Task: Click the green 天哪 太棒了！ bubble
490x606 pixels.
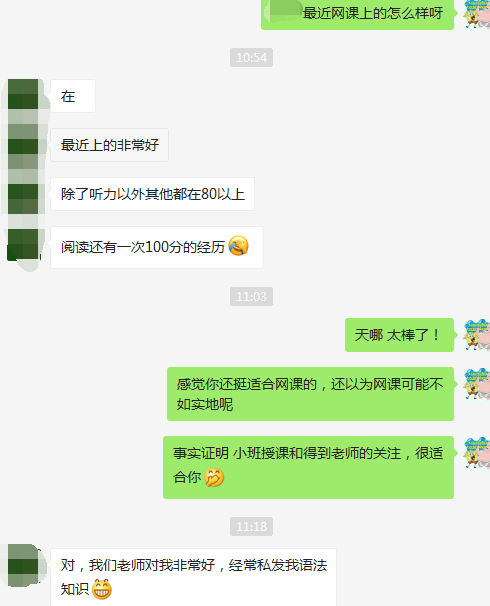Action: [x=399, y=335]
